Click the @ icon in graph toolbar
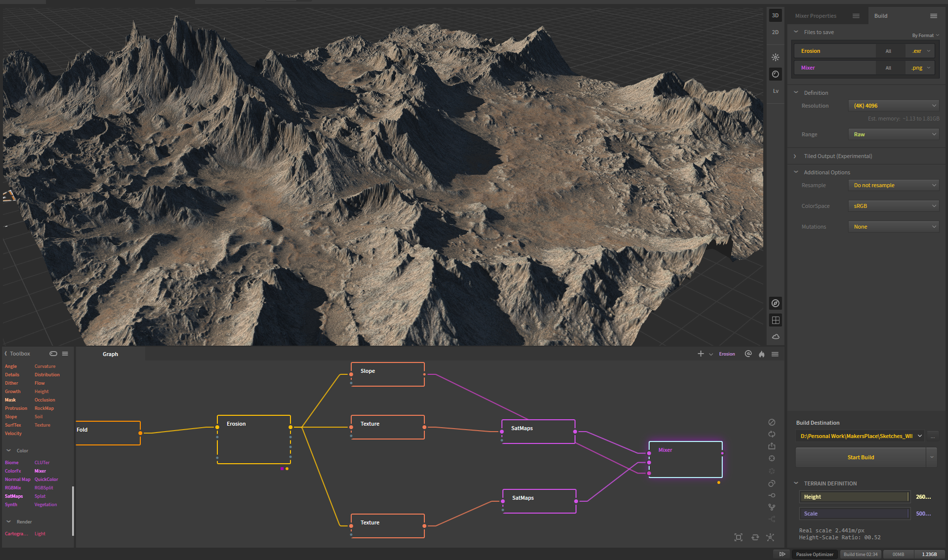 (748, 354)
